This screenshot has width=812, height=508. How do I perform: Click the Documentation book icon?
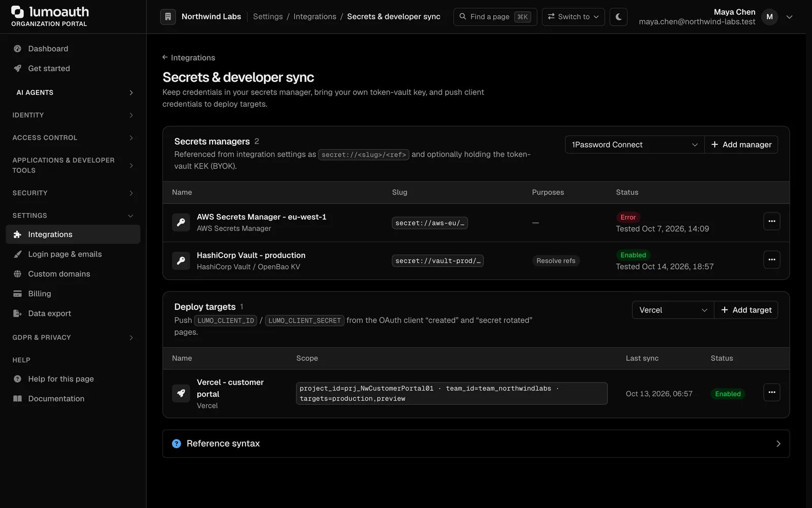[17, 399]
